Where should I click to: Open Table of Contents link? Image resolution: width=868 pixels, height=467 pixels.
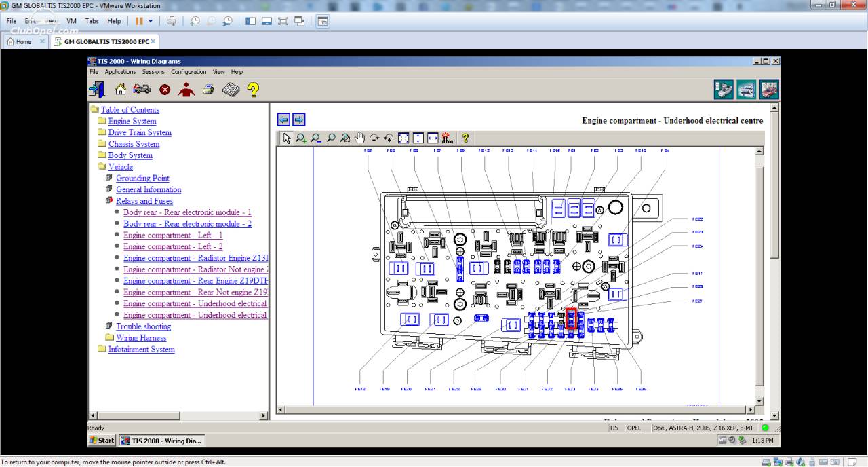tap(130, 110)
